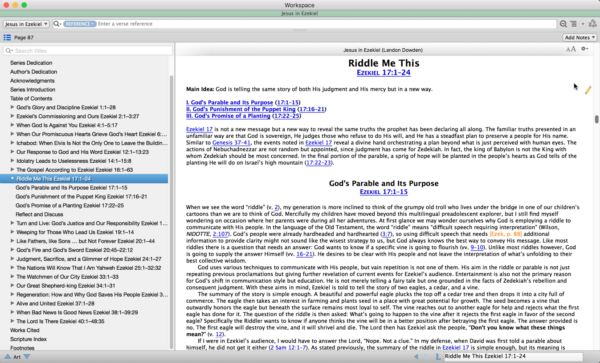The height and width of the screenshot is (363, 600).
Task: Click the Ezekiel 17:1-15 link under the subheading
Action: click(x=383, y=192)
